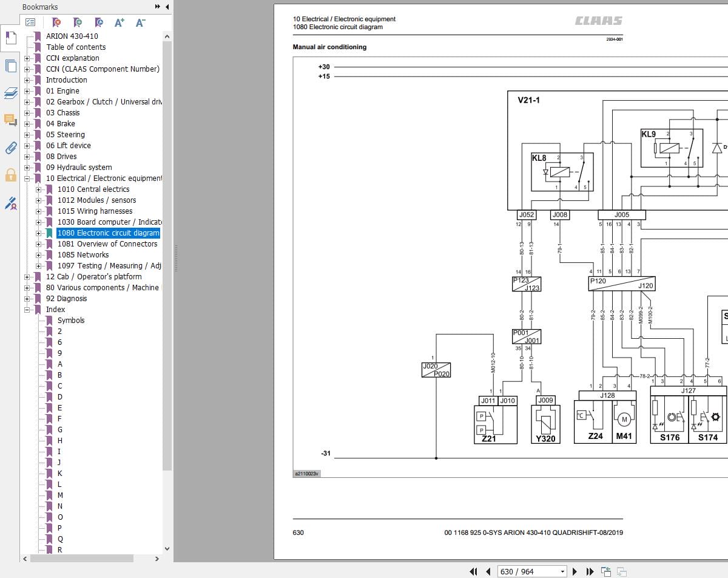728x578 pixels.
Task: Open the page thumbnails panel icon
Action: 10,66
